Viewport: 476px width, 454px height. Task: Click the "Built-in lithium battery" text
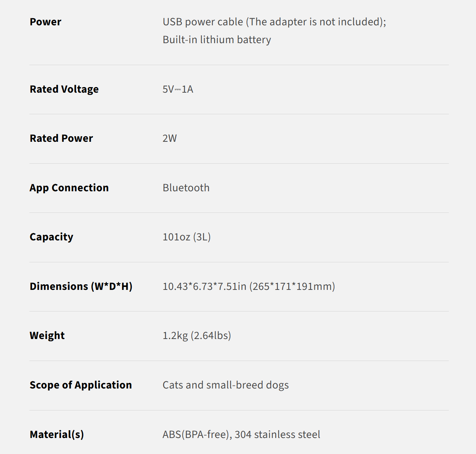click(217, 40)
